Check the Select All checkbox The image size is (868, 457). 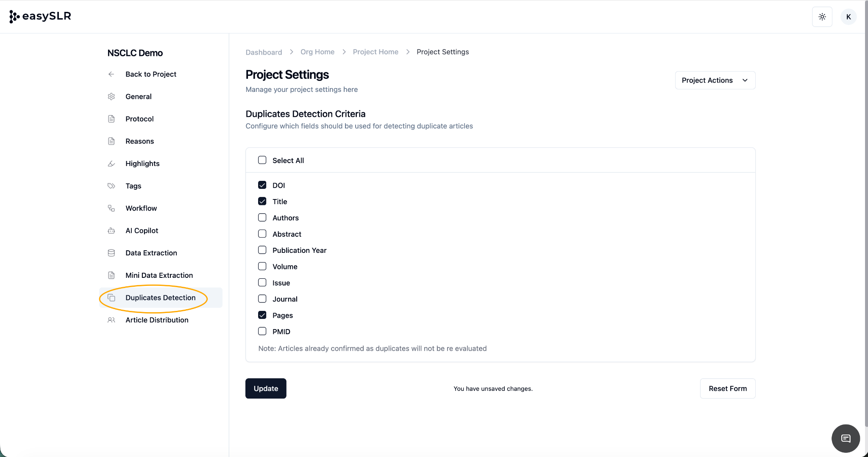click(262, 160)
